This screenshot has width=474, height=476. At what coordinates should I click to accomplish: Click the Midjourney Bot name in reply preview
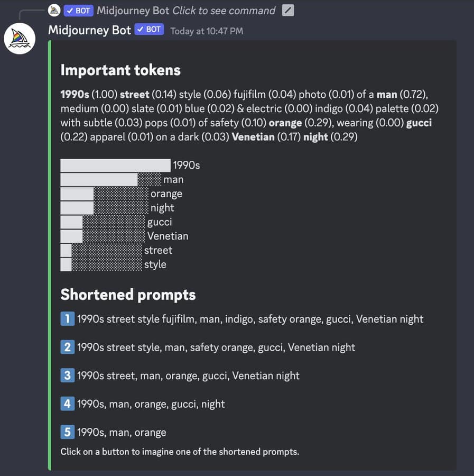pos(133,11)
